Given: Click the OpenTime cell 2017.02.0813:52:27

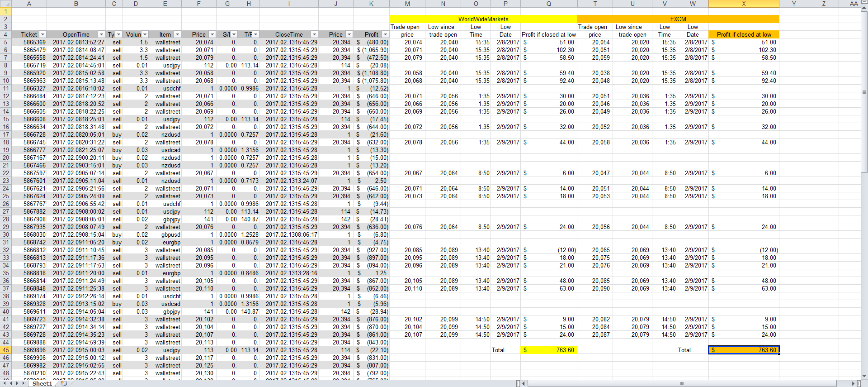Looking at the screenshot, I should point(76,42).
